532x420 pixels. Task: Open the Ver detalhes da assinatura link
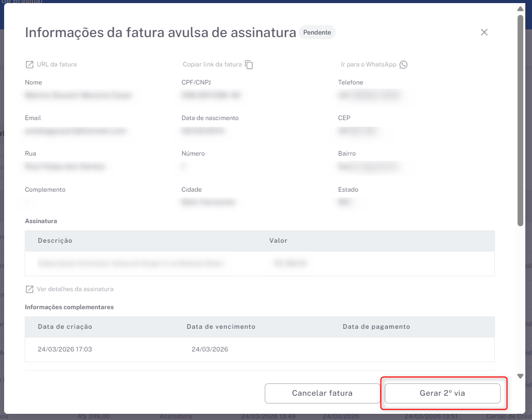click(75, 289)
